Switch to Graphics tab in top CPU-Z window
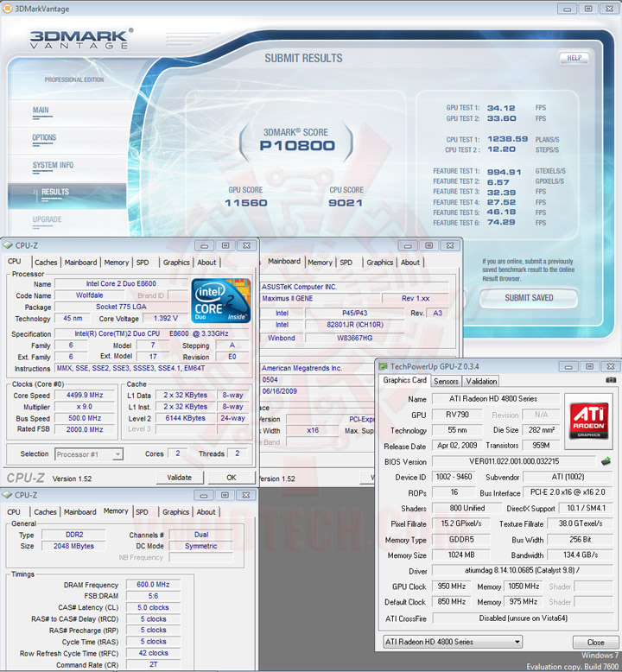This screenshot has height=672, width=622. click(176, 263)
